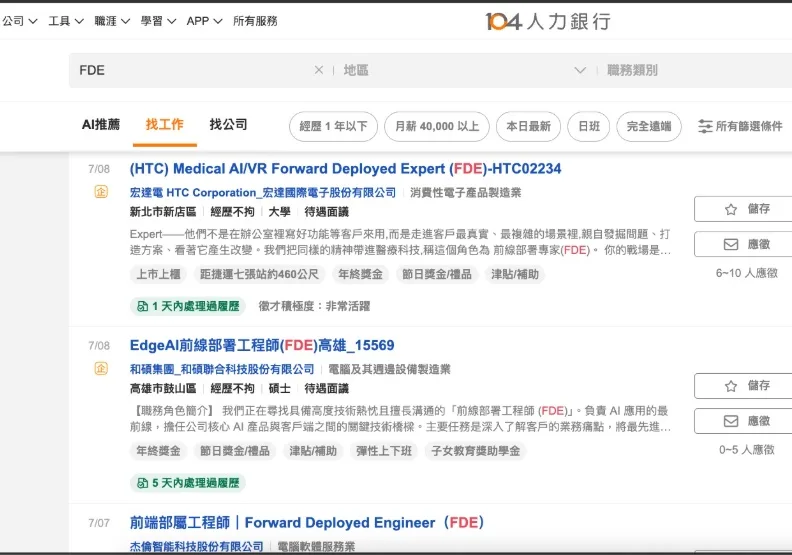Switch to the 找公司 tab
This screenshot has height=555, width=792.
pos(228,124)
